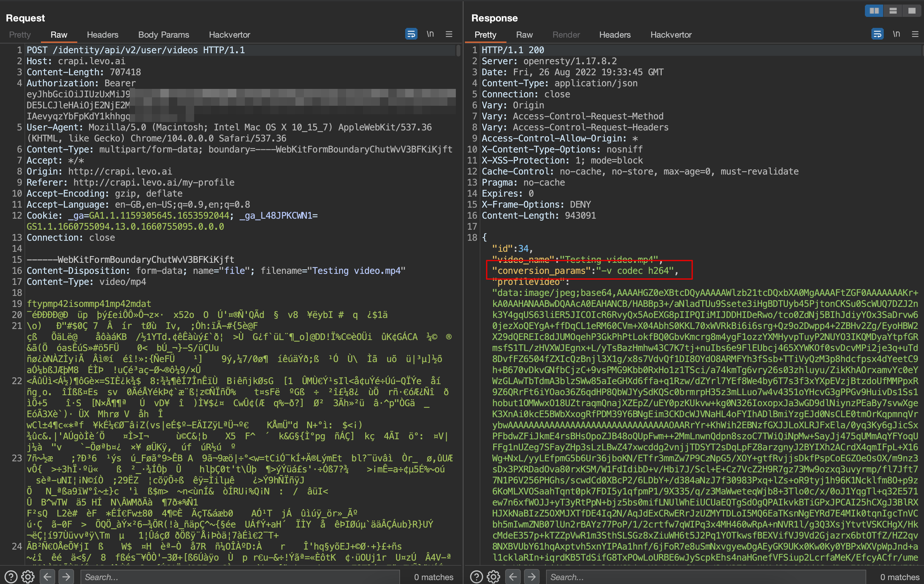Show non-printable \n characters in Response panel
924x584 pixels.
pos(896,34)
